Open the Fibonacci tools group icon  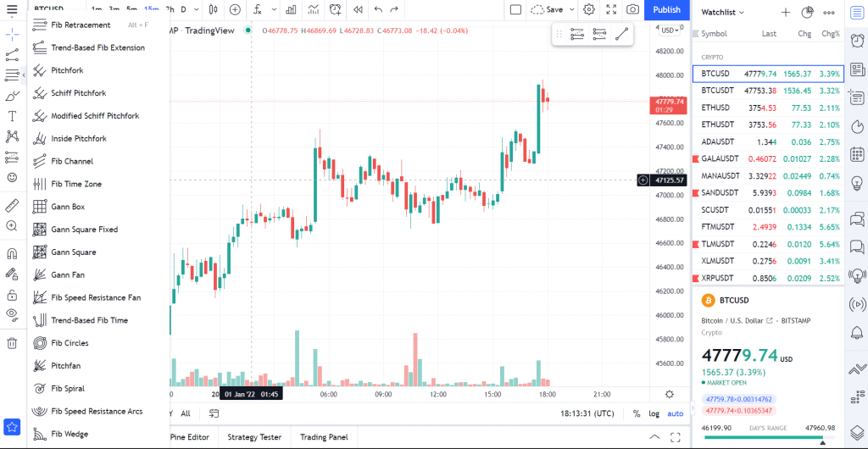(x=12, y=75)
